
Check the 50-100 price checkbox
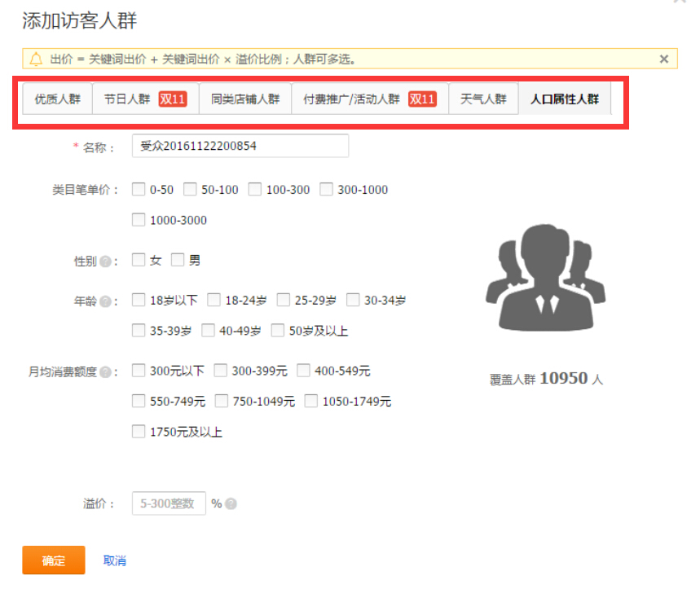190,189
